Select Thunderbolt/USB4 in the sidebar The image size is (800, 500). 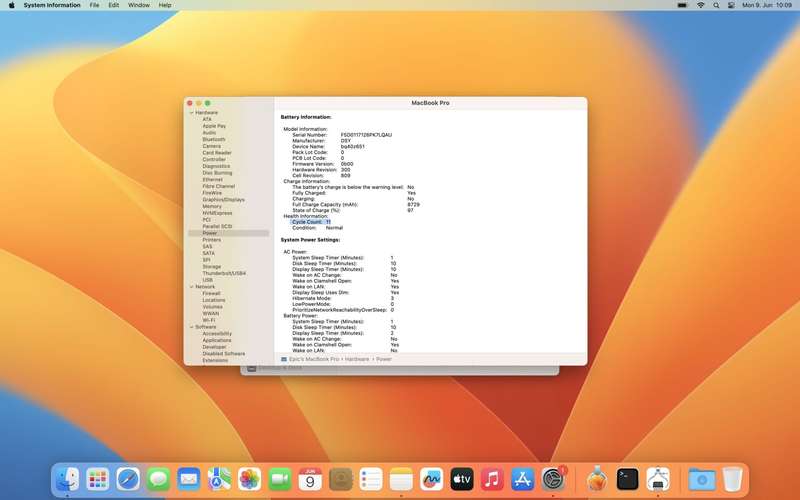[224, 273]
